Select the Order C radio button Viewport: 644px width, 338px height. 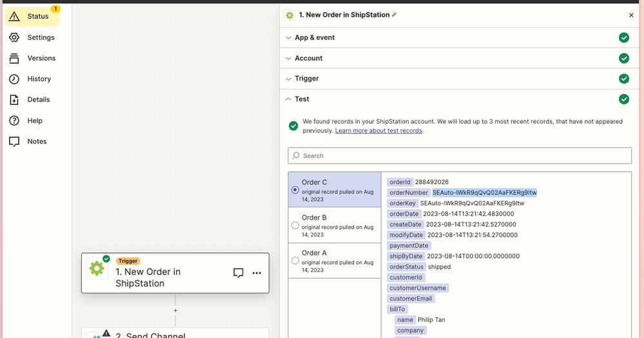tap(295, 190)
